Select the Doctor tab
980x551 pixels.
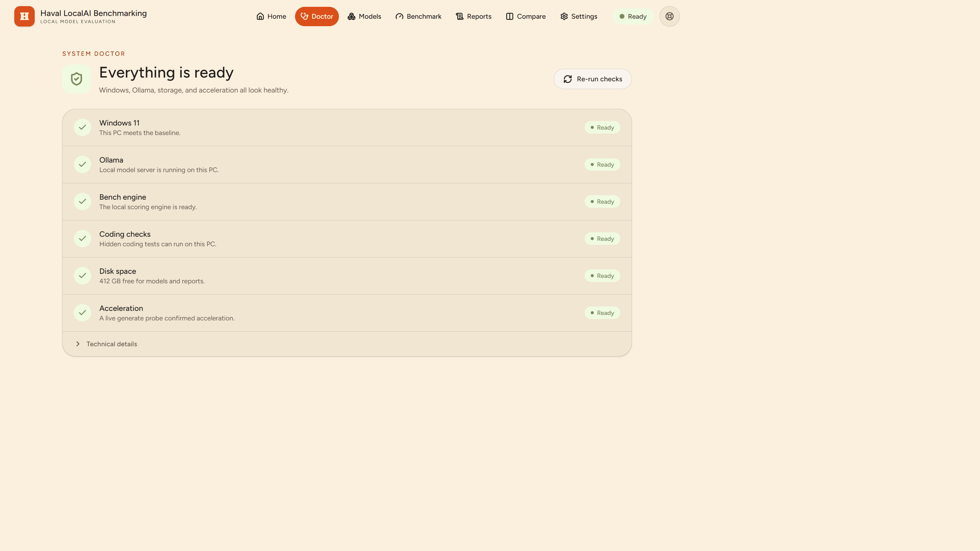(x=316, y=16)
